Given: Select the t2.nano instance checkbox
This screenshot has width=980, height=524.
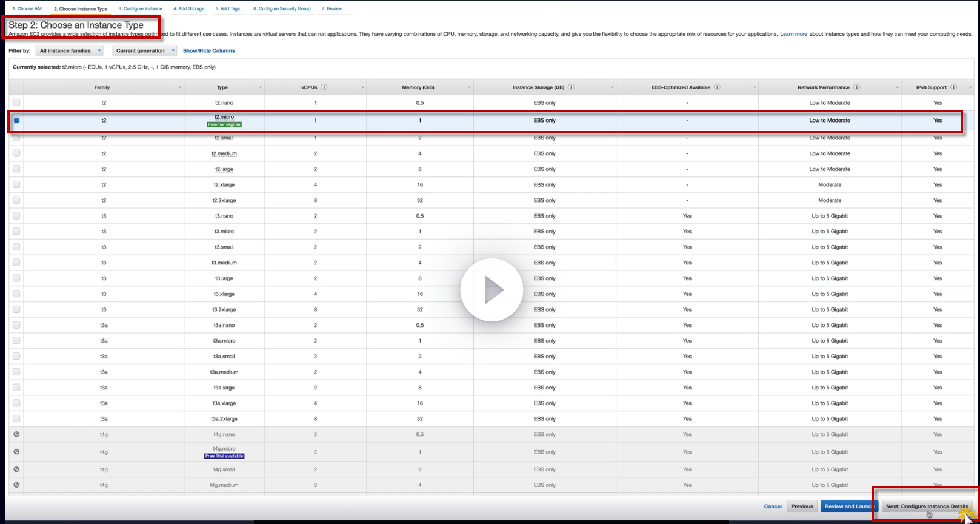Looking at the screenshot, I should pyautogui.click(x=16, y=102).
